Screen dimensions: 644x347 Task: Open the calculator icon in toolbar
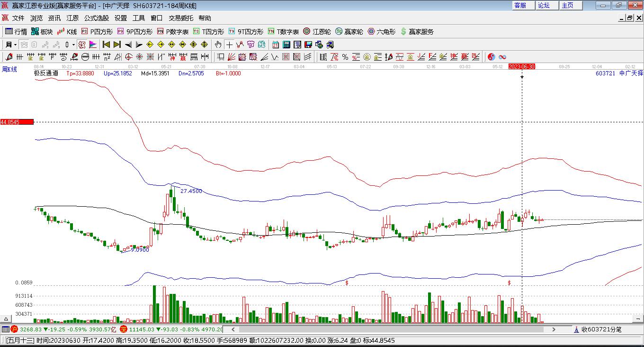[286, 45]
